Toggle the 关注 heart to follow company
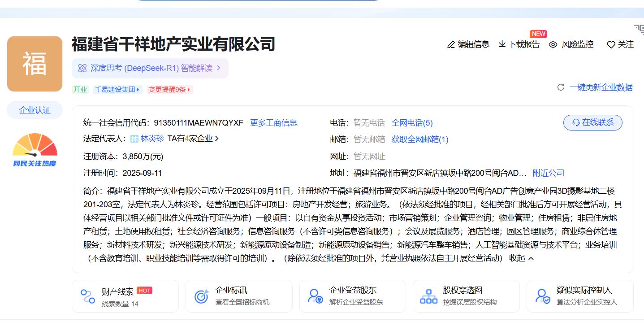The image size is (644, 322). pos(611,44)
